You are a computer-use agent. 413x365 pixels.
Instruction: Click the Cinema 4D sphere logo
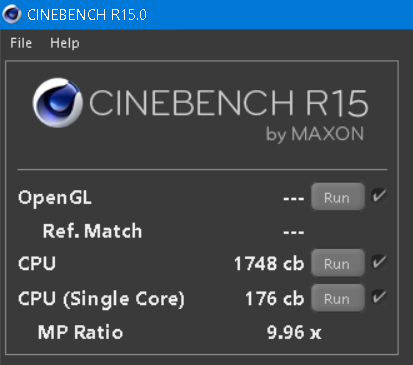point(58,103)
